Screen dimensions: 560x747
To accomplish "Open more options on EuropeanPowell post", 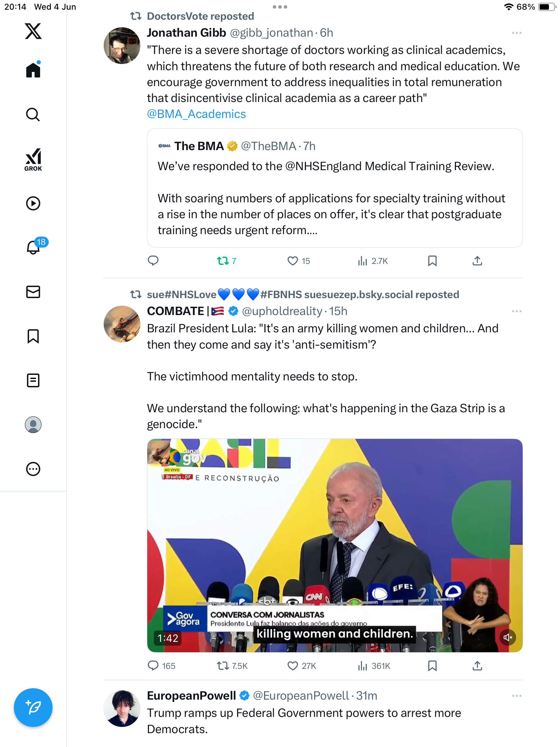I will tap(516, 696).
